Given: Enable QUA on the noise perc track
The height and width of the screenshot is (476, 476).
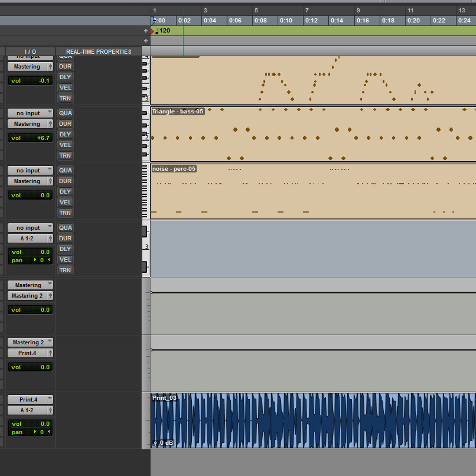Looking at the screenshot, I should [65, 171].
